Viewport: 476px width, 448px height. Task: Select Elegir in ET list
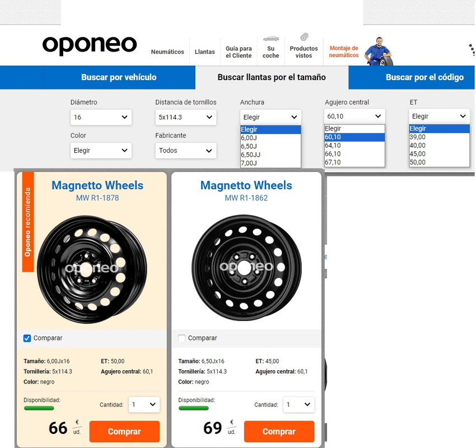pos(439,128)
